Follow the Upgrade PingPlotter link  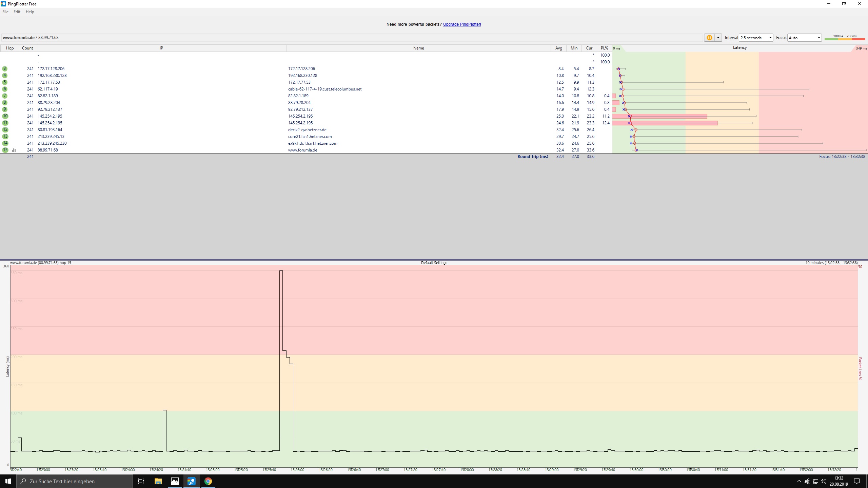click(462, 24)
